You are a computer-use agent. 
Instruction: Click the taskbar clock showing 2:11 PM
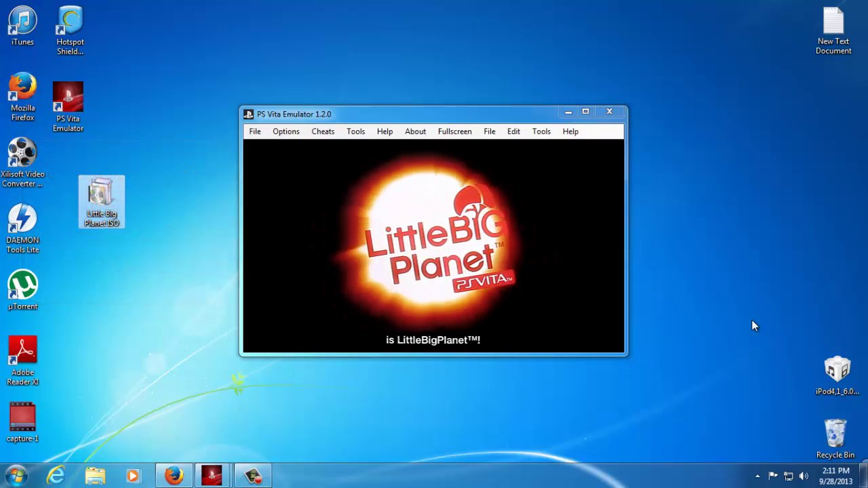tap(835, 476)
